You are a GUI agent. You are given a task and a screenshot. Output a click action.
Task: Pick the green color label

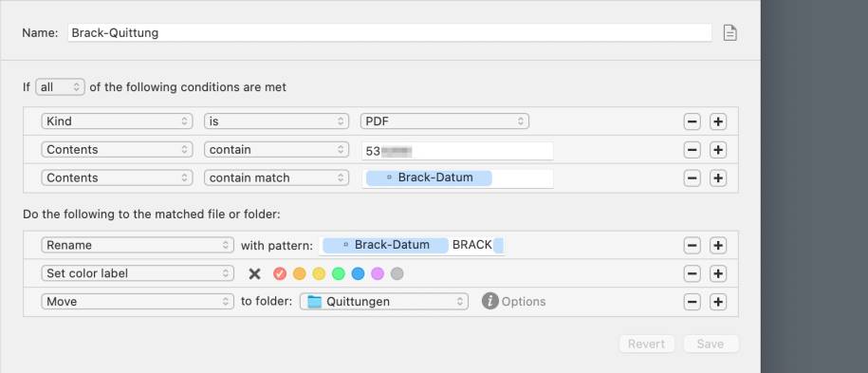coord(339,273)
